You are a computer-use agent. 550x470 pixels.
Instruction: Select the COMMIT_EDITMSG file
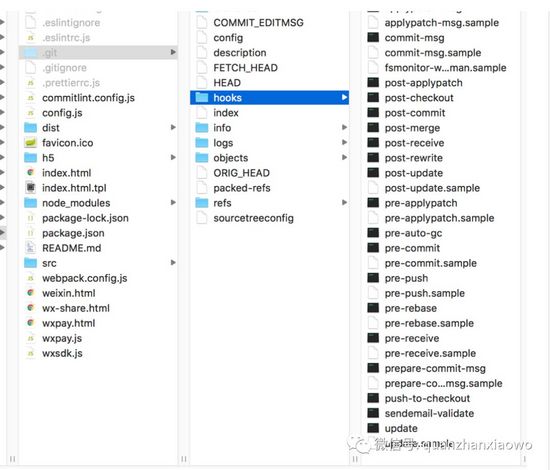pyautogui.click(x=270, y=23)
